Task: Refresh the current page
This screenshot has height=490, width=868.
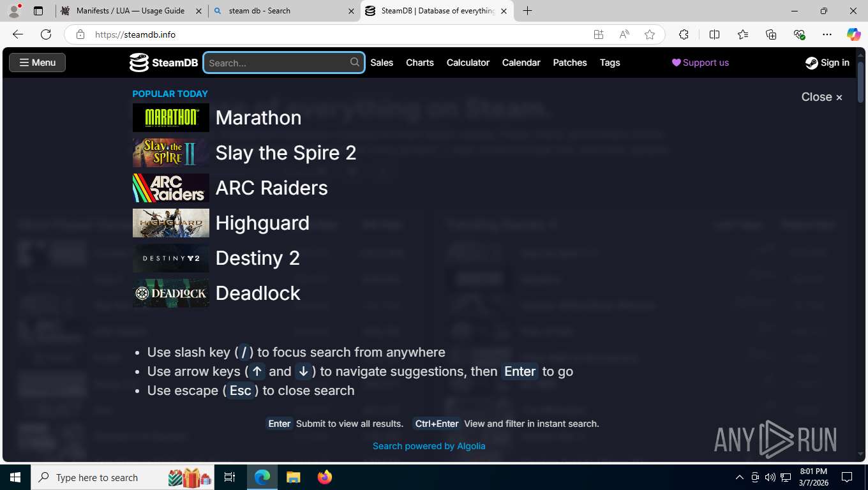Action: coord(46,34)
